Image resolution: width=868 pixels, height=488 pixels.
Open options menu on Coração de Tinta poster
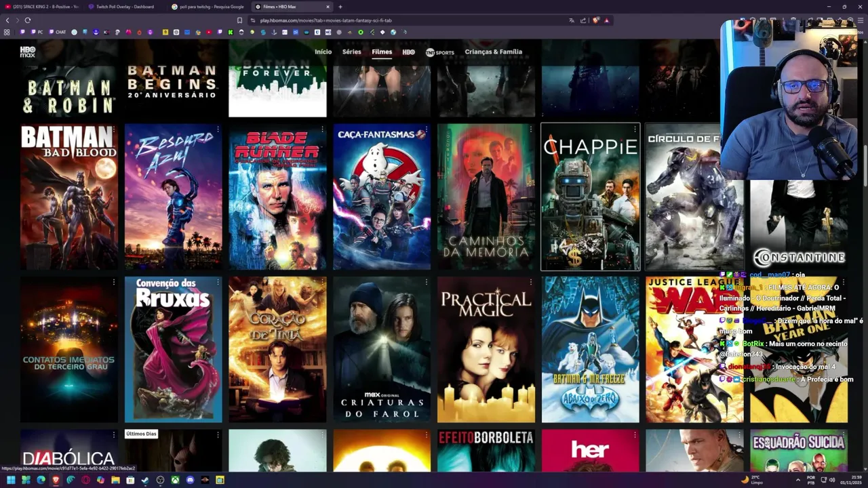322,282
